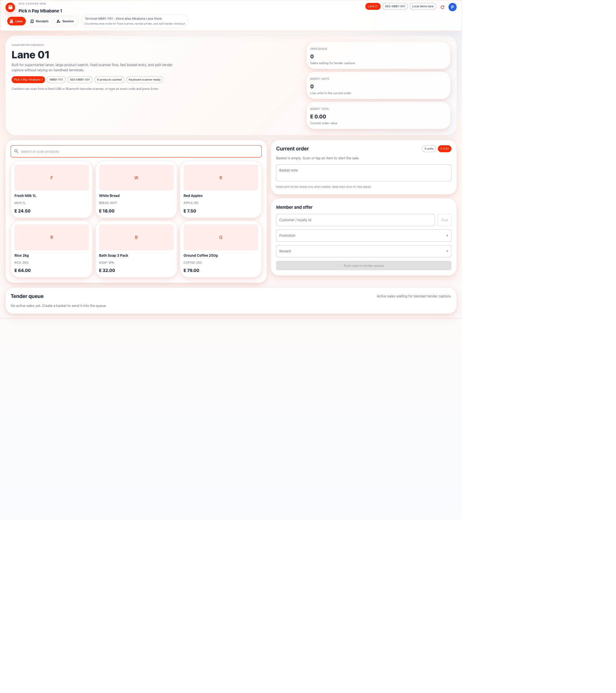616x693 pixels.
Task: Click the Session tab person icon
Action: click(x=58, y=21)
